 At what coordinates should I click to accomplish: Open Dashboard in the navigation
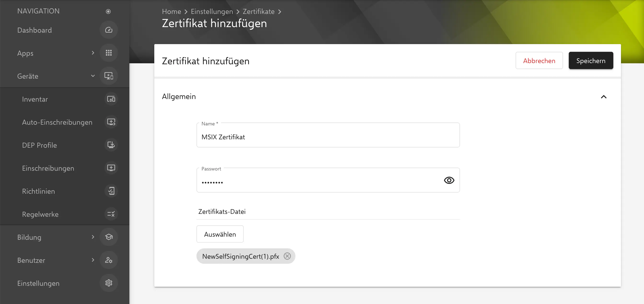pyautogui.click(x=34, y=30)
